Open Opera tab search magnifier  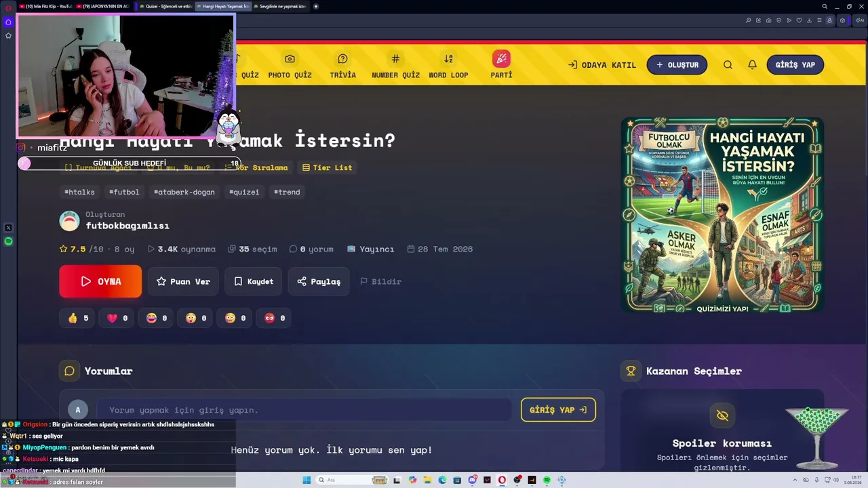pos(825,6)
